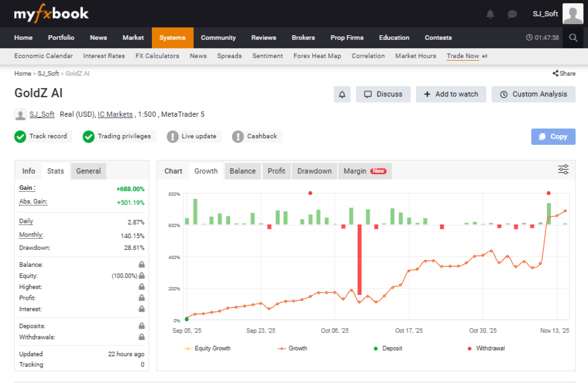Click the lock icon next to Deposits
Screen dimensions: 588x383
[x=141, y=326]
